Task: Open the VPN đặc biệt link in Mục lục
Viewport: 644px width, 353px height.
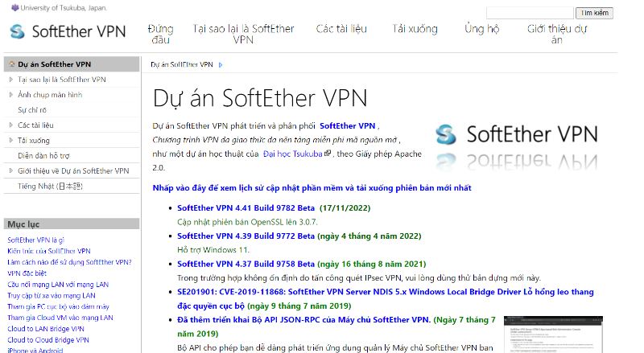Action: click(x=27, y=273)
